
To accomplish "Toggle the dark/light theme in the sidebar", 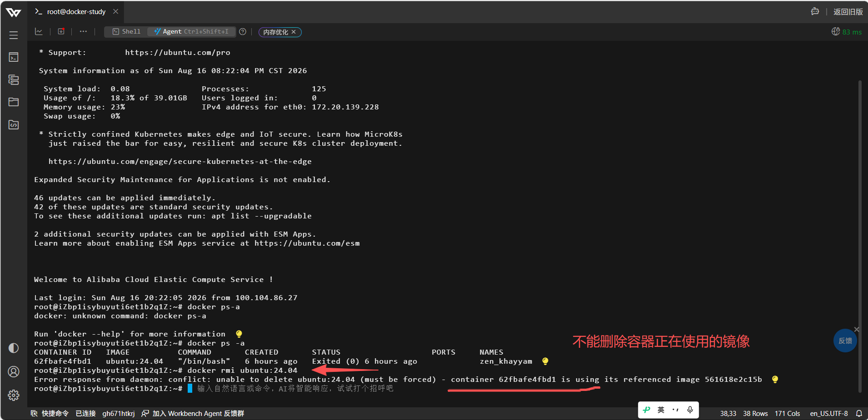I will pos(14,348).
